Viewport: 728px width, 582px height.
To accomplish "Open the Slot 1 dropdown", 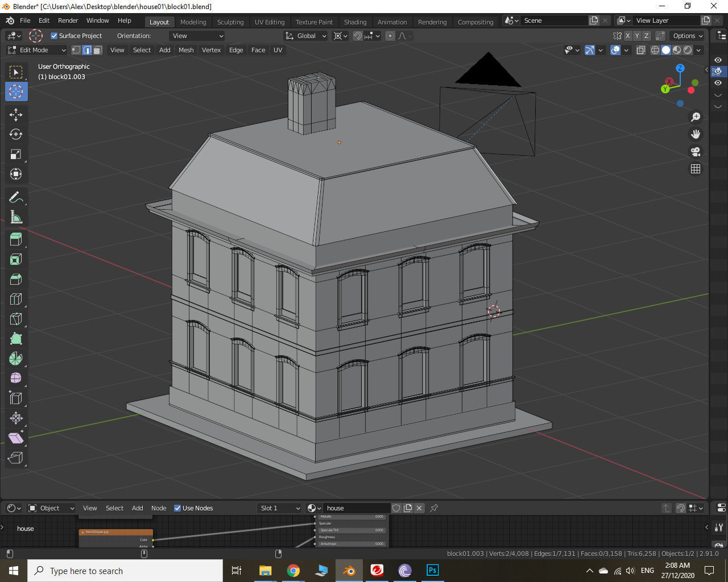I will pyautogui.click(x=279, y=508).
